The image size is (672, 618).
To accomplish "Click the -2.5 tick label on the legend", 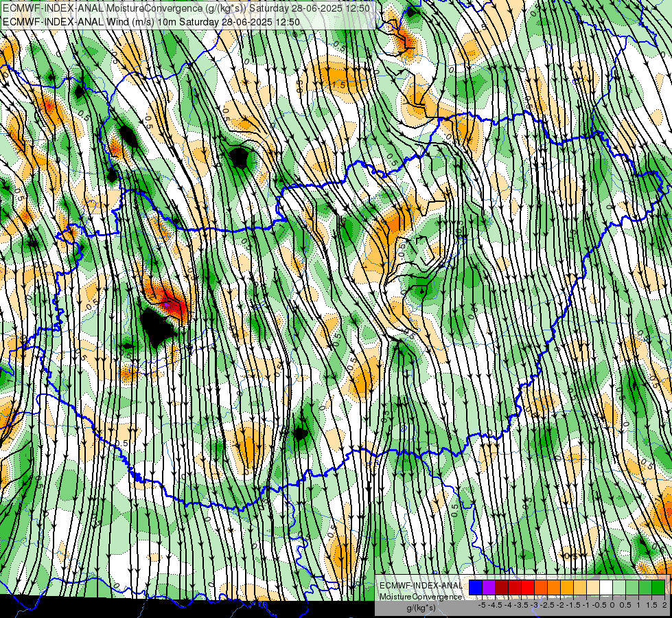I will [x=547, y=605].
